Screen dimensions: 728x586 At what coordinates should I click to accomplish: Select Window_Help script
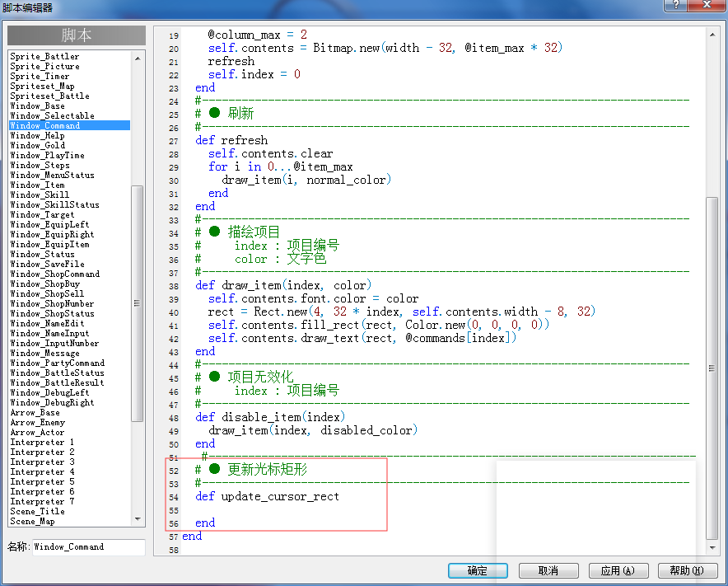point(37,136)
